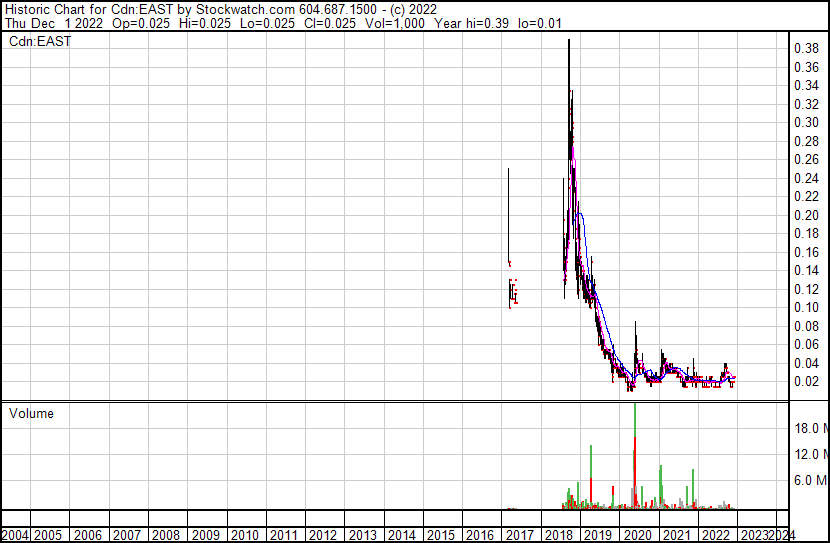The image size is (830, 543).
Task: Click the Vol=1,000 value in header
Action: point(394,23)
